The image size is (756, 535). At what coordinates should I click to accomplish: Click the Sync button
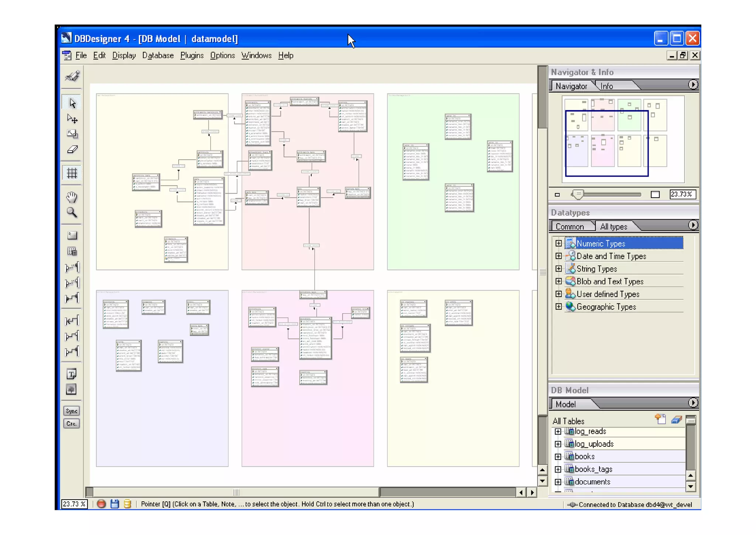72,411
